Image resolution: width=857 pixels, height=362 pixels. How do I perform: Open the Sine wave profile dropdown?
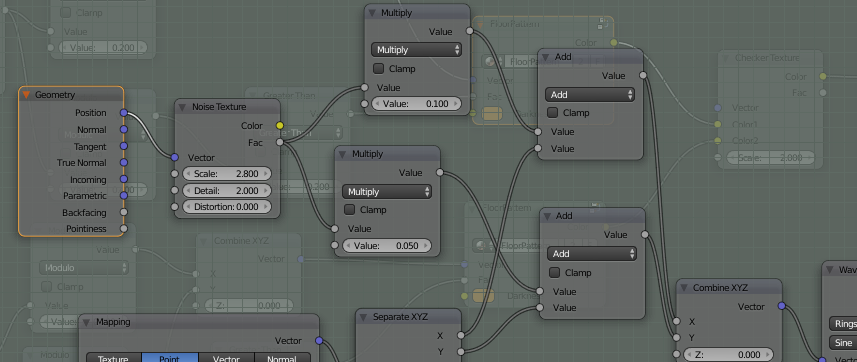(x=843, y=343)
